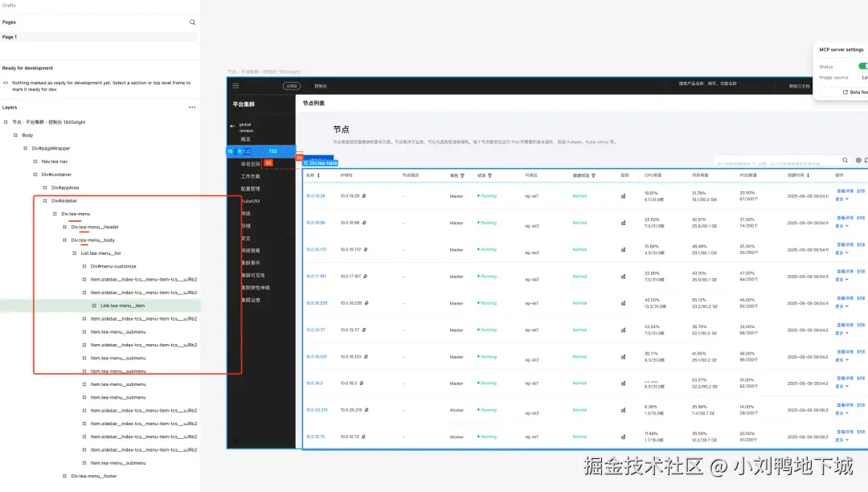Screen dimensions: 868x492
Task: Select the Div#appArea layer
Action: pyautogui.click(x=65, y=187)
